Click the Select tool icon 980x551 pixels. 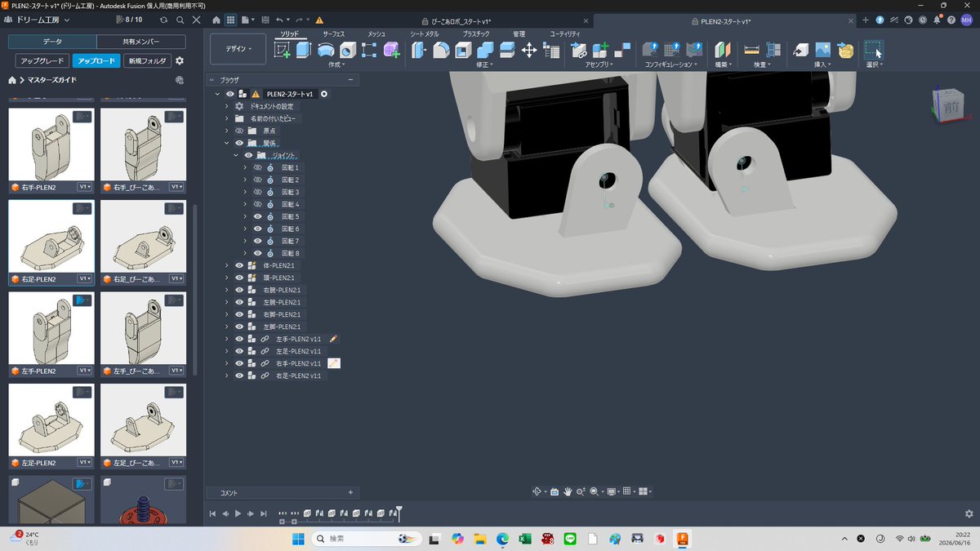[x=874, y=50]
